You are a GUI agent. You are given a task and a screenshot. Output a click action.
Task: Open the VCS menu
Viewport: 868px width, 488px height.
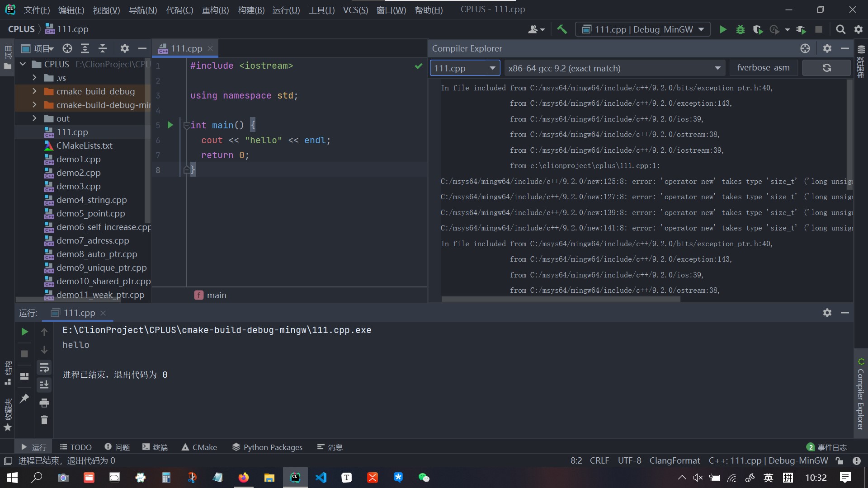click(x=355, y=9)
